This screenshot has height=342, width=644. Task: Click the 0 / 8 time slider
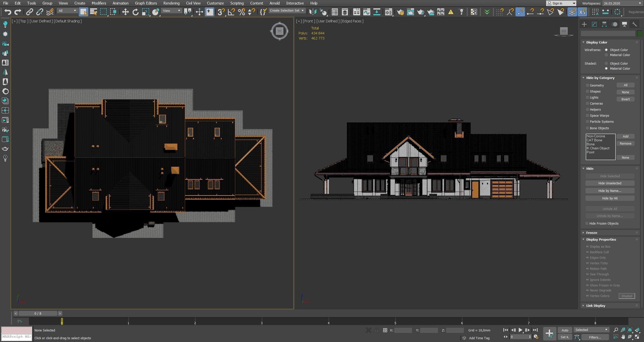pos(38,313)
